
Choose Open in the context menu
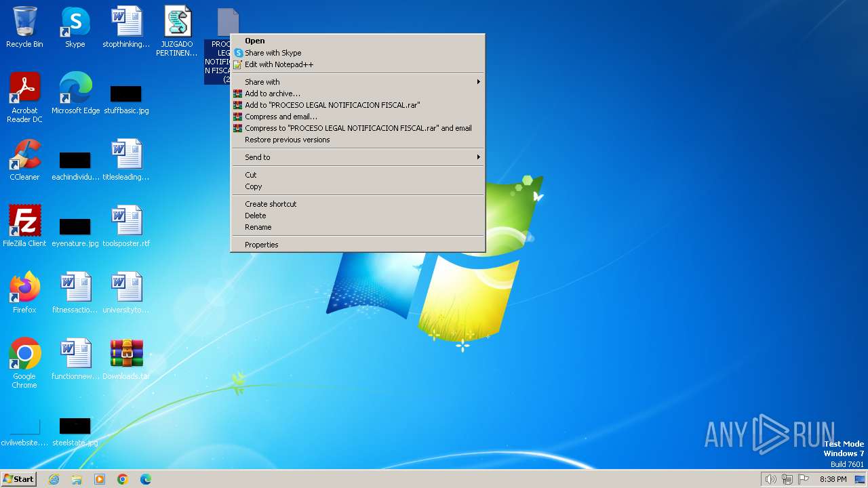[x=358, y=41]
